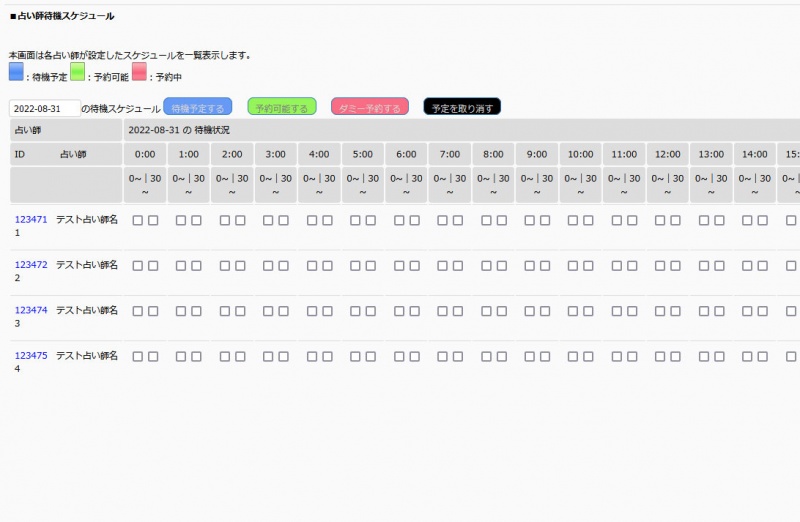The height and width of the screenshot is (522, 800).
Task: Click the blue 待機予定 legend swatch
Action: [x=16, y=72]
